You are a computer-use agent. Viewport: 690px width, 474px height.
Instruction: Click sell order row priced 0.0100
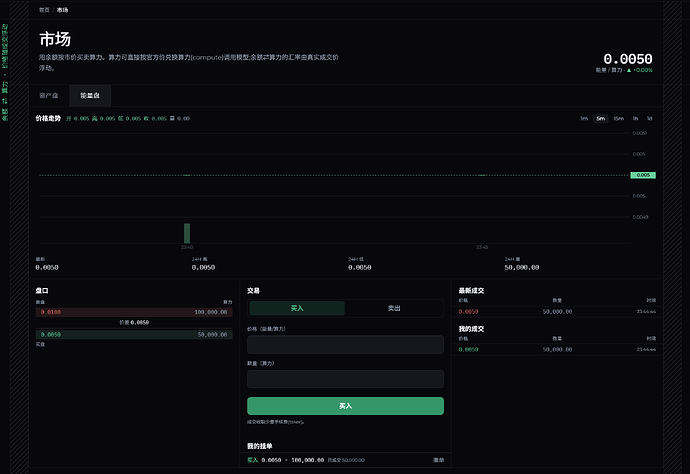(134, 312)
